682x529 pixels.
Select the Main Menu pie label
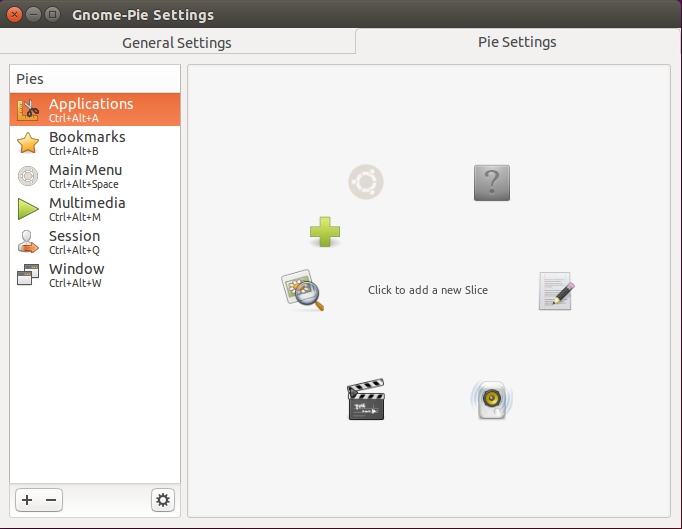coord(85,170)
